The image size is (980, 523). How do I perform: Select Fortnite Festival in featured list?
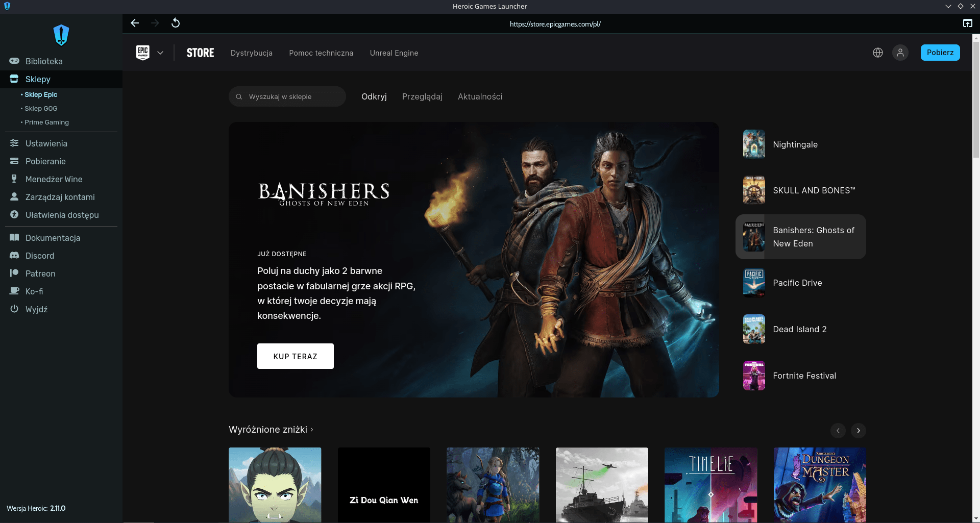800,376
